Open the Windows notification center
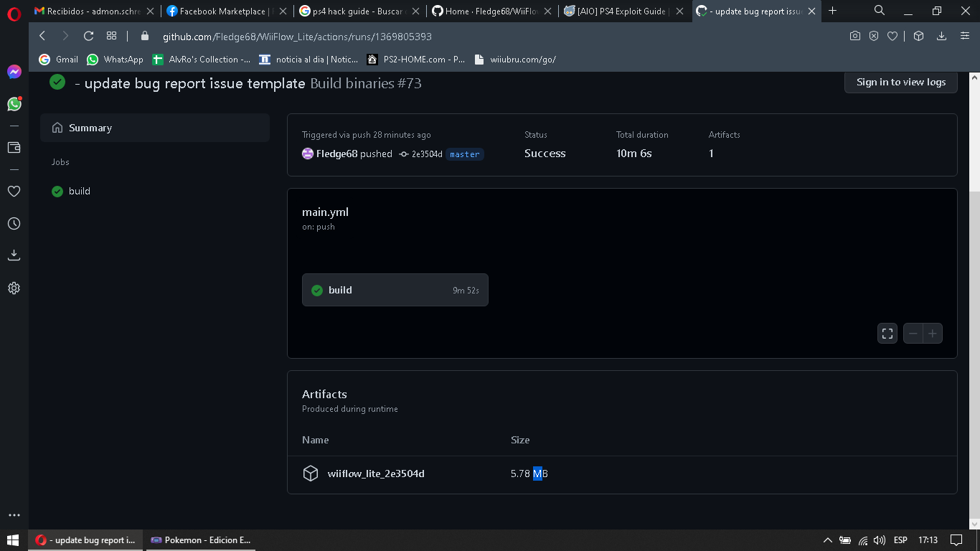The width and height of the screenshot is (980, 551). tap(956, 540)
